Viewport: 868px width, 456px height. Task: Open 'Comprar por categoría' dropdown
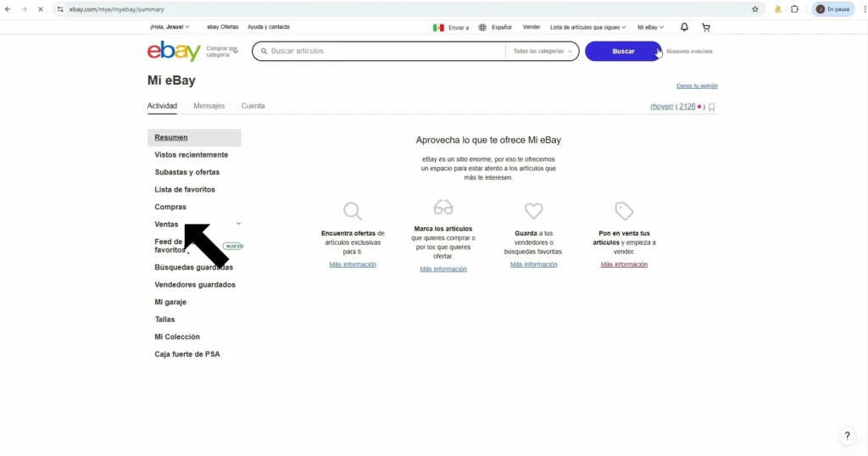tap(223, 52)
